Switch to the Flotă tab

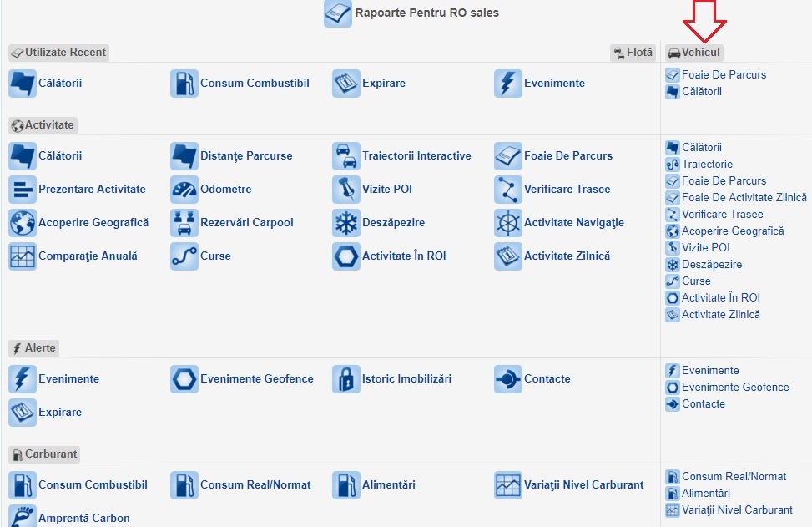pos(633,53)
